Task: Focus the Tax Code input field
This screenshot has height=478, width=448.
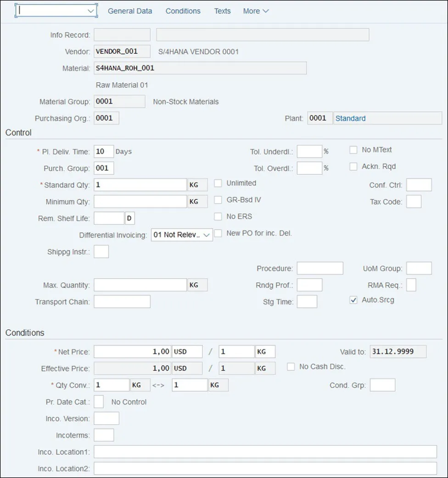Action: (414, 202)
